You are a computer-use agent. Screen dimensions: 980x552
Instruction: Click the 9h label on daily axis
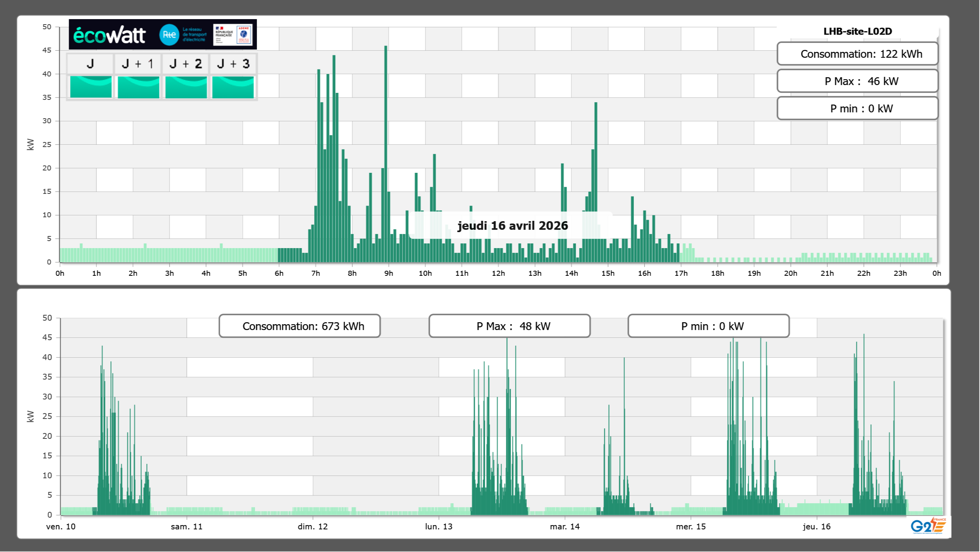tap(388, 273)
